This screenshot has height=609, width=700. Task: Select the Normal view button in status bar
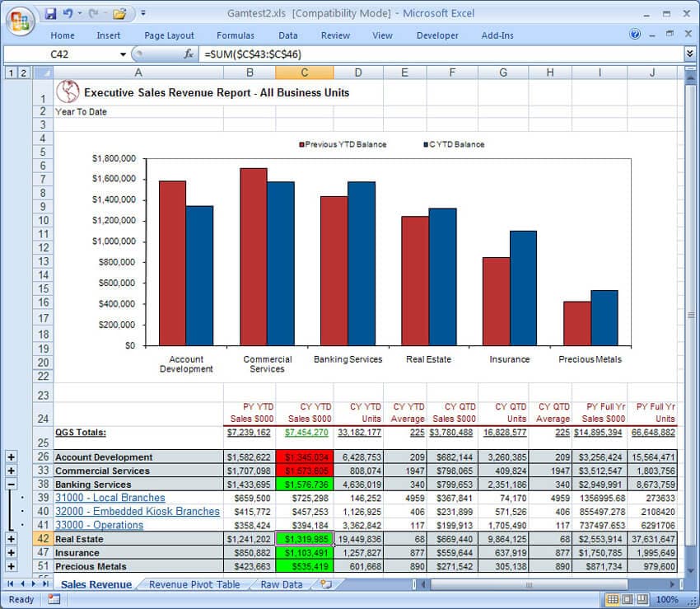click(x=613, y=599)
